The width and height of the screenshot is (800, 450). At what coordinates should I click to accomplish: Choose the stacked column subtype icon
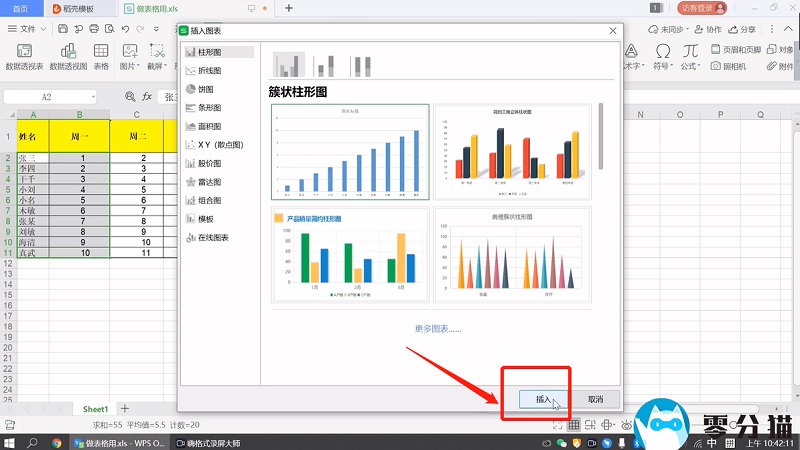[x=325, y=65]
